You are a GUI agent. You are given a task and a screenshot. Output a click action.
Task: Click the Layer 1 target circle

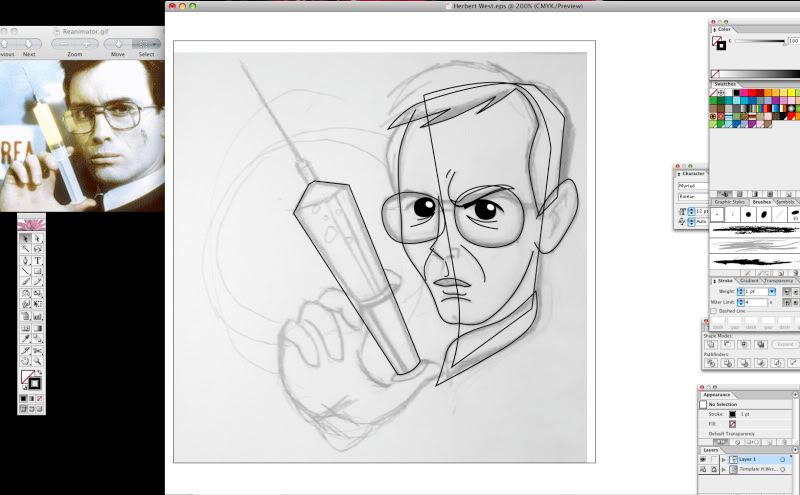[782, 460]
